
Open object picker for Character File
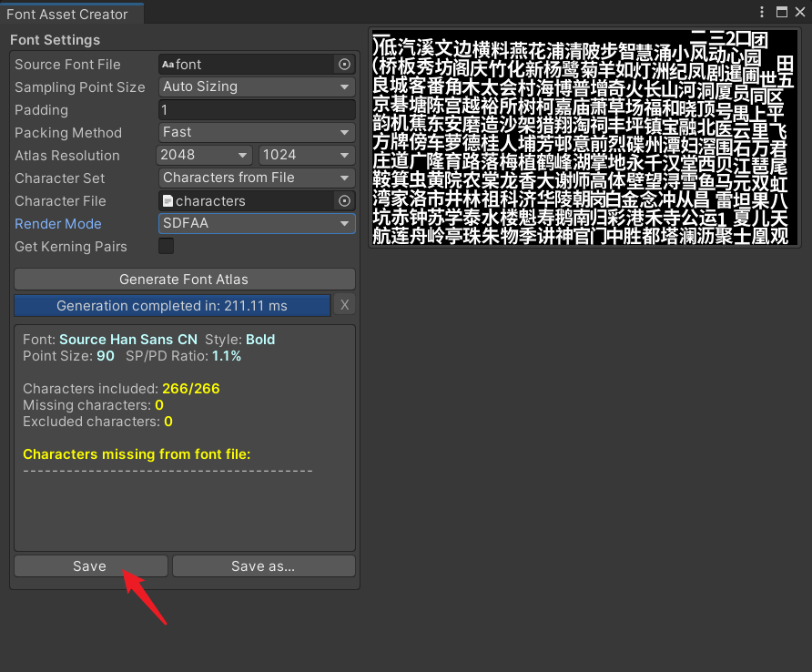tap(344, 201)
